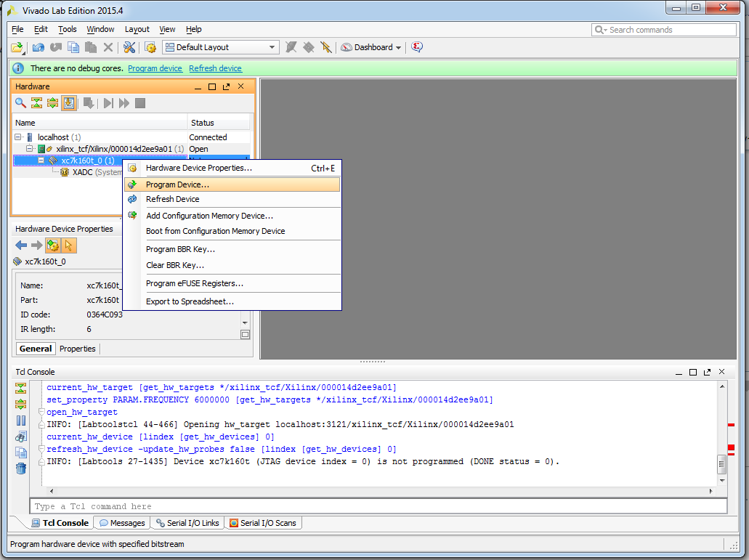Choose Program Device... from context menu

(x=232, y=184)
